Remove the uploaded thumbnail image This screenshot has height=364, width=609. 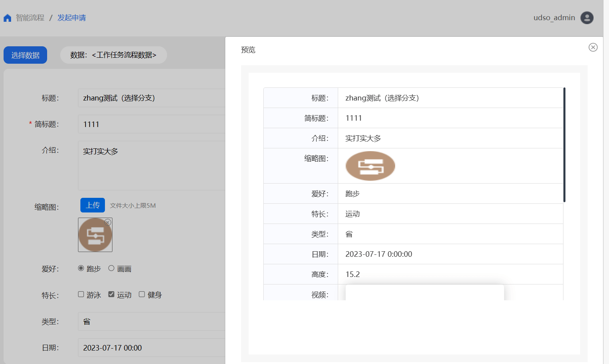coord(108,222)
